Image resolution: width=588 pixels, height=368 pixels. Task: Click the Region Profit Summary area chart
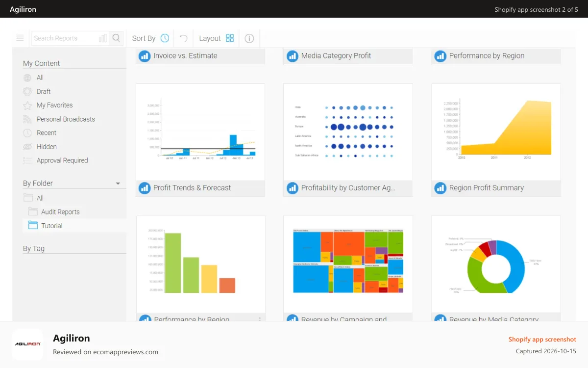click(x=496, y=132)
